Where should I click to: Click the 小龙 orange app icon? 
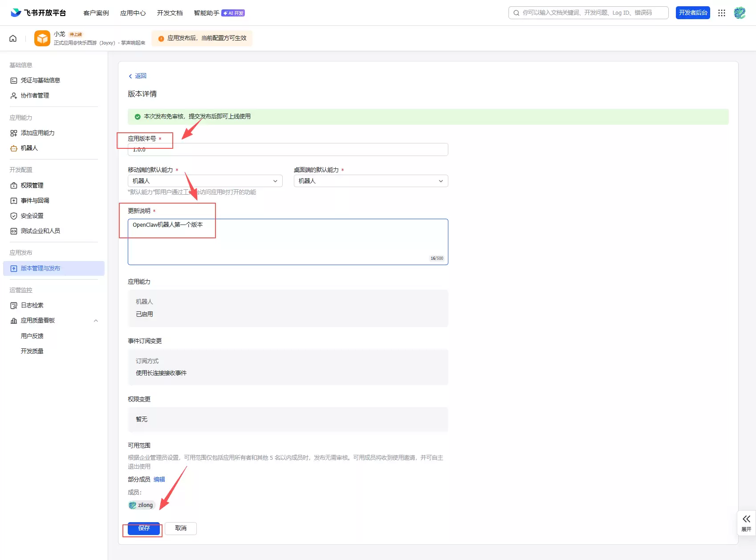coord(42,38)
